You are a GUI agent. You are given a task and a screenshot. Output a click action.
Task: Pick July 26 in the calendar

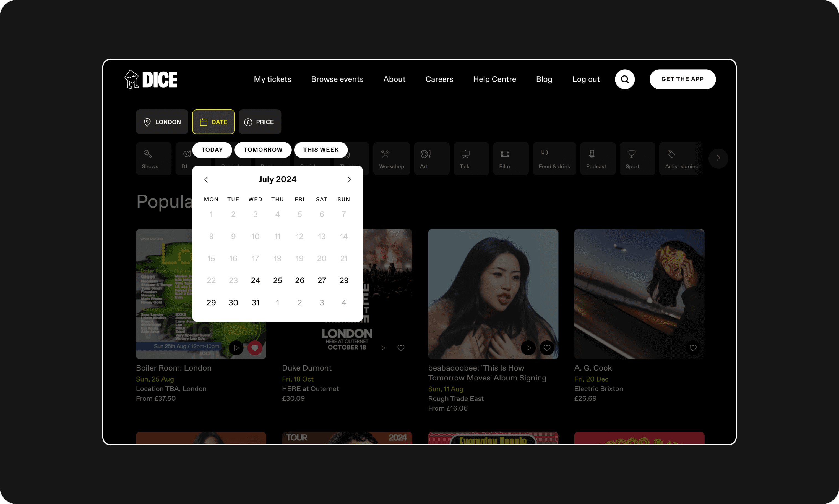[299, 280]
